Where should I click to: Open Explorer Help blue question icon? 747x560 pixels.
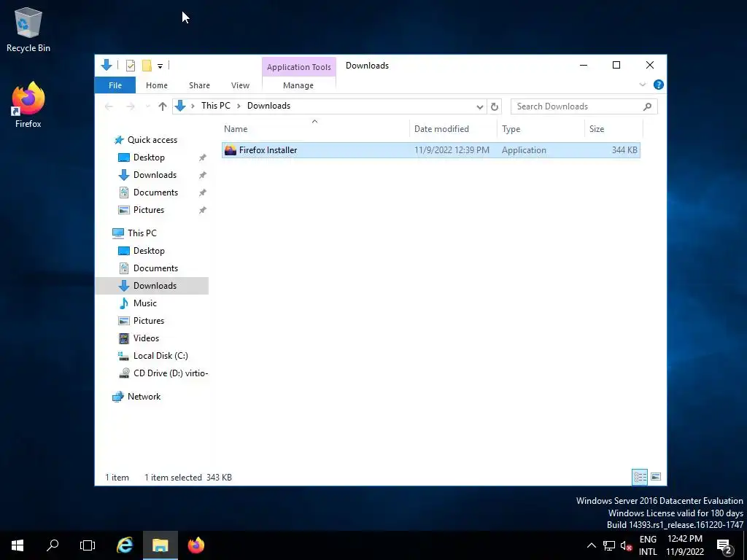click(659, 85)
